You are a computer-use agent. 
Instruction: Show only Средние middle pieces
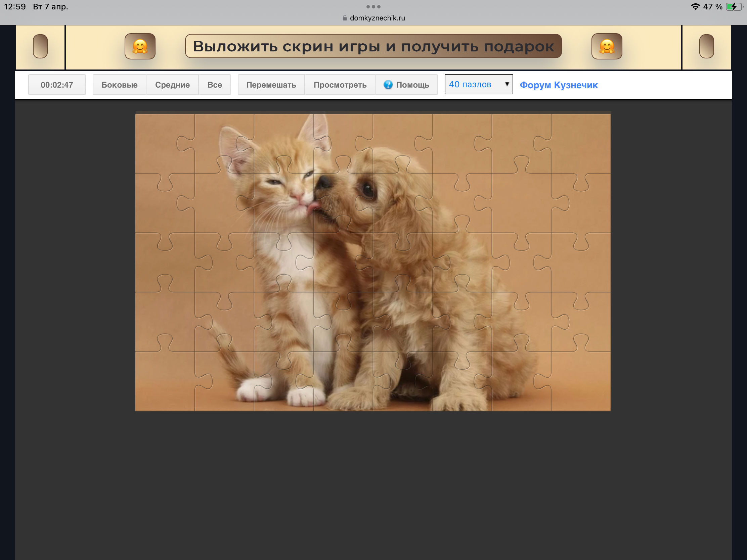pyautogui.click(x=172, y=85)
